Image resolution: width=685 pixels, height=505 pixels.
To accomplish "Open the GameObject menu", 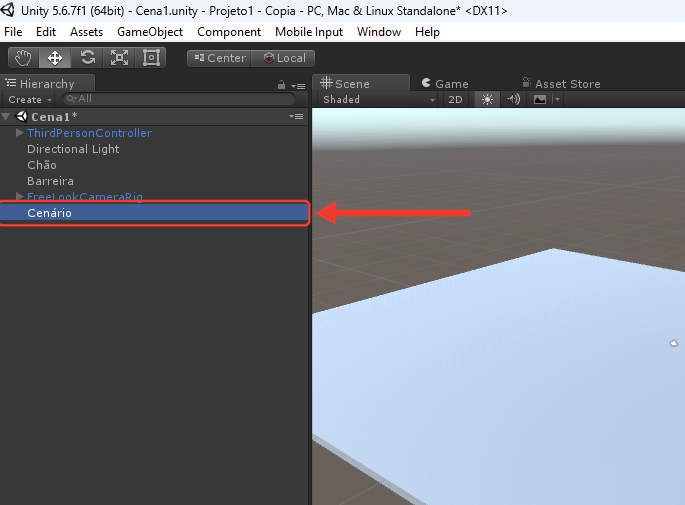I will (x=150, y=32).
